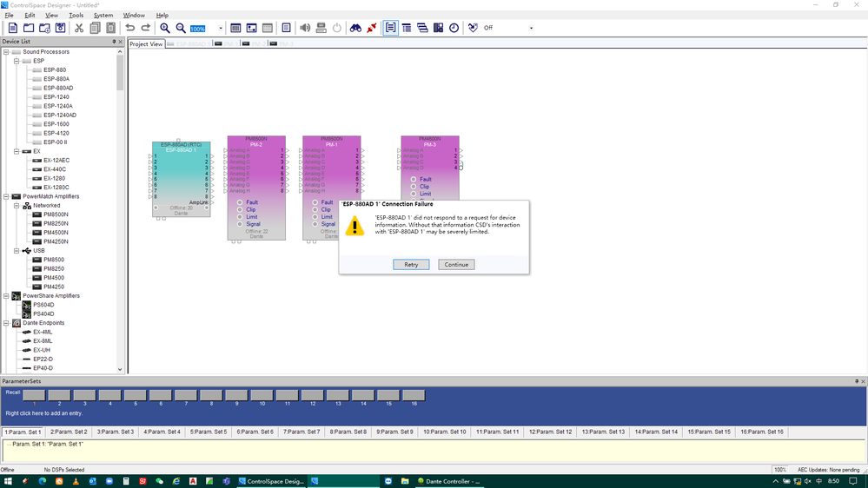Close the Device List panel
Screen dimensions: 868x488
(x=121, y=42)
